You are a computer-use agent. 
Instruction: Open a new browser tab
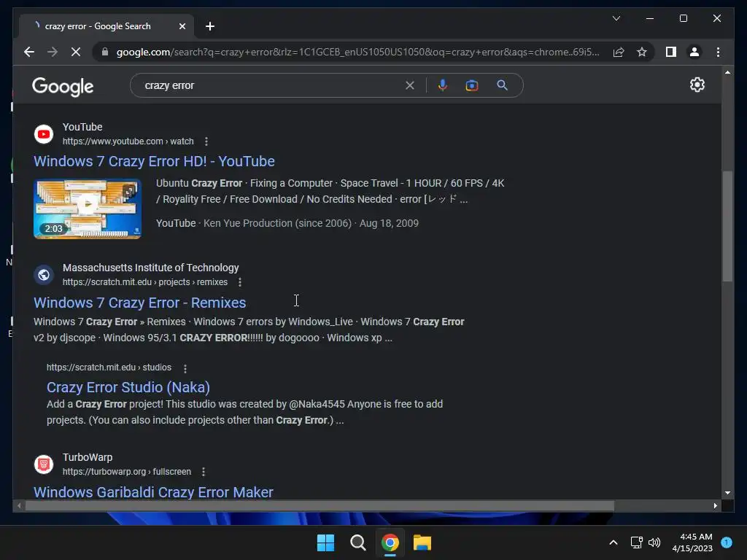[x=210, y=27]
